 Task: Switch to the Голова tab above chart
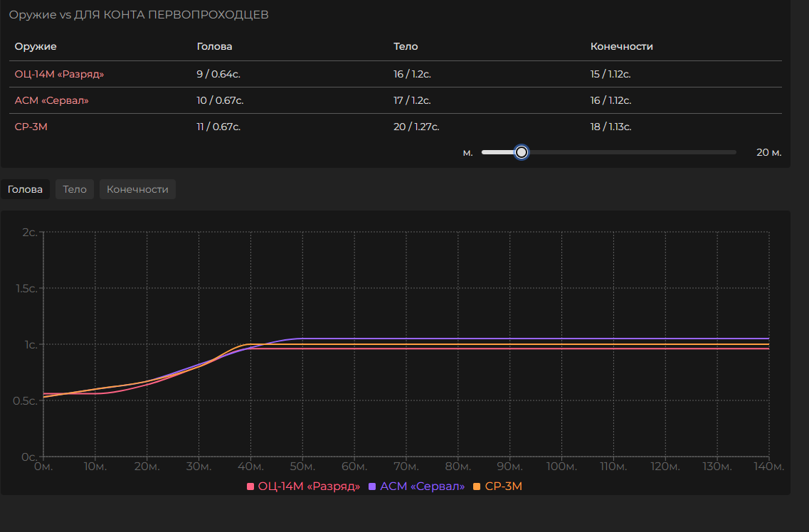tap(25, 189)
